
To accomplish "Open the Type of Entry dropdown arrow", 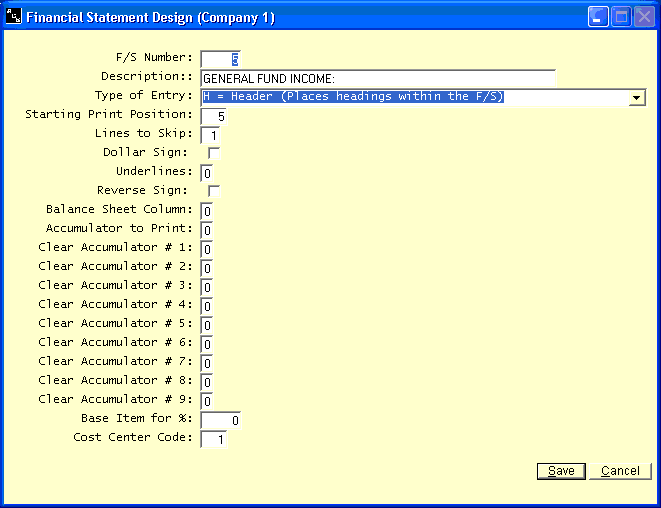I will coord(636,97).
